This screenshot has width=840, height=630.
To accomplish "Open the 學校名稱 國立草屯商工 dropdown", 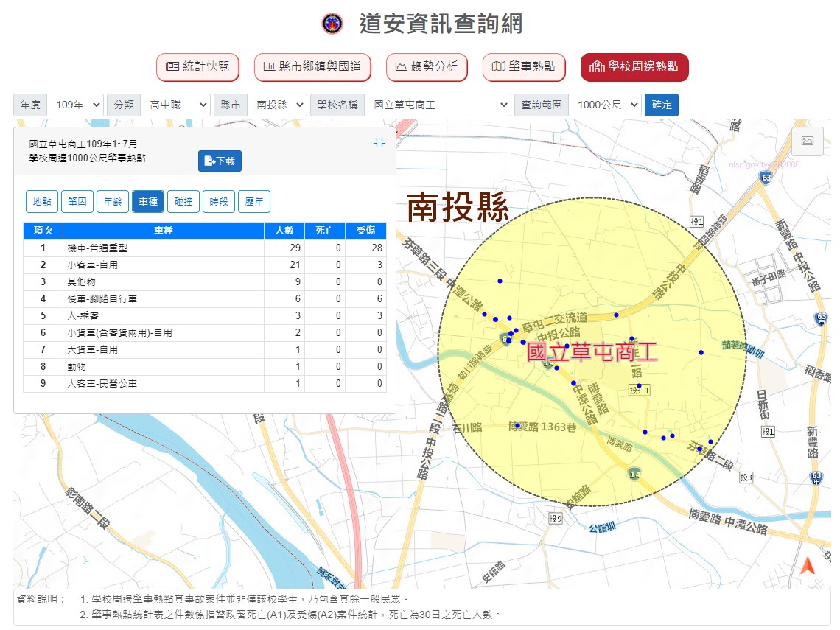I will click(437, 105).
